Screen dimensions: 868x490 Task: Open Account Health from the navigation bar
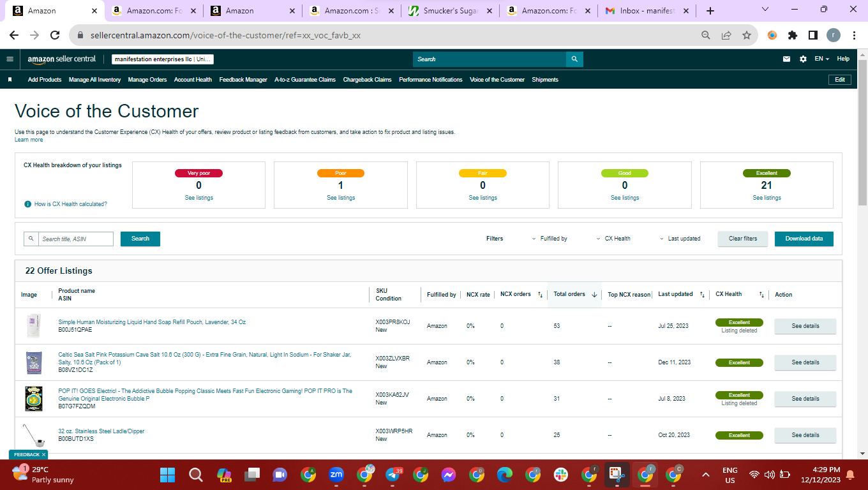pyautogui.click(x=193, y=80)
